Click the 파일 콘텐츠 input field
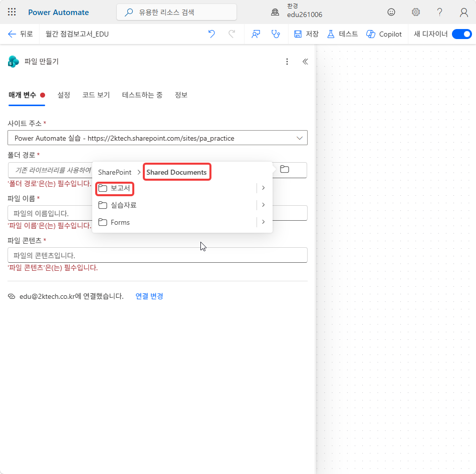 tap(157, 255)
